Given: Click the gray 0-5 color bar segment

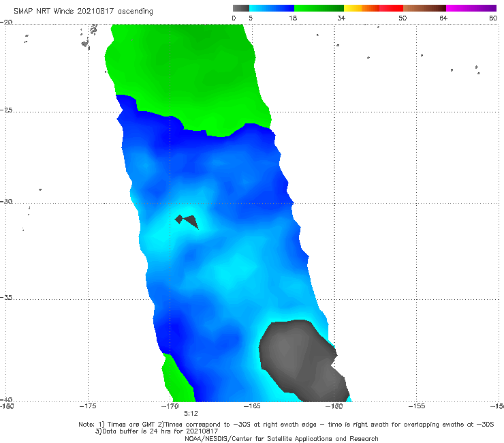Looking at the screenshot, I should (240, 8).
